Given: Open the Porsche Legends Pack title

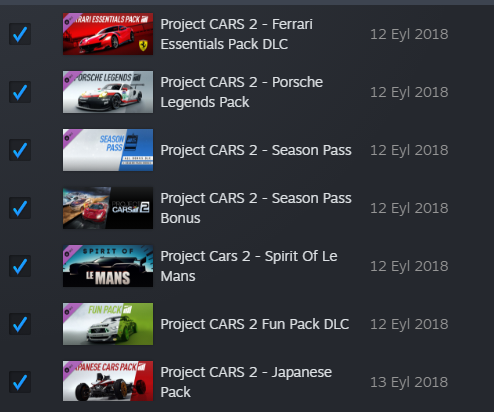Looking at the screenshot, I should coord(242,92).
